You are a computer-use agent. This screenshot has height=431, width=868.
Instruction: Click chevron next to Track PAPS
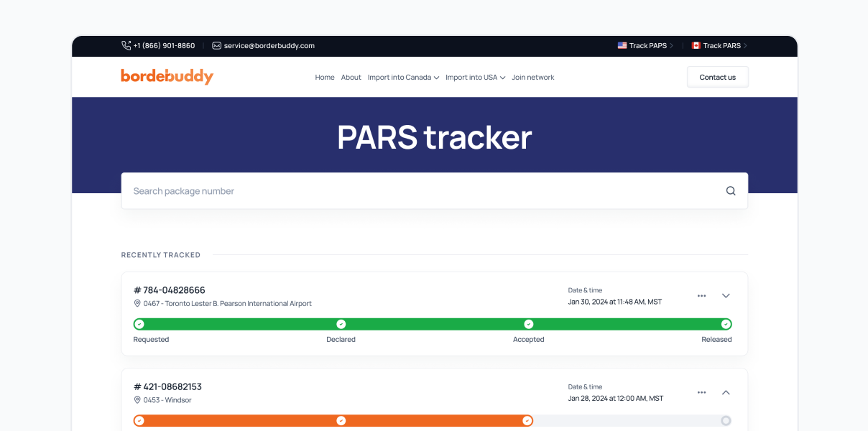(x=671, y=45)
